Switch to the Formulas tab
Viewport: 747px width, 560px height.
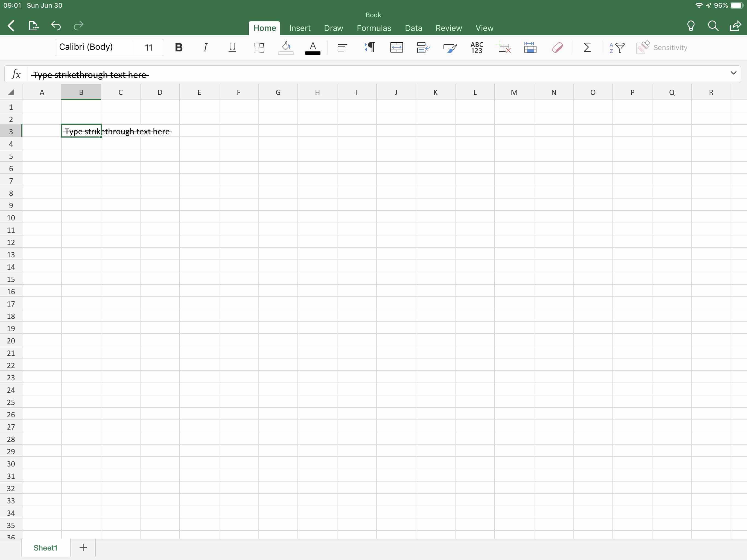[374, 28]
